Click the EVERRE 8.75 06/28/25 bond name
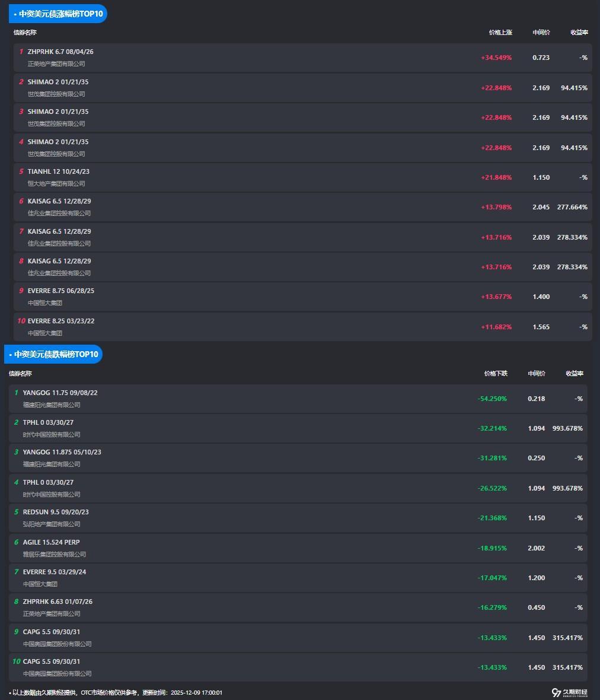600x700 pixels. pos(61,291)
